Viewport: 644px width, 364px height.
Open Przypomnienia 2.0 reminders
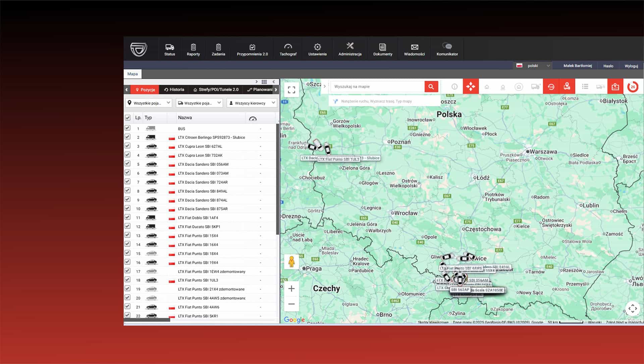point(252,49)
